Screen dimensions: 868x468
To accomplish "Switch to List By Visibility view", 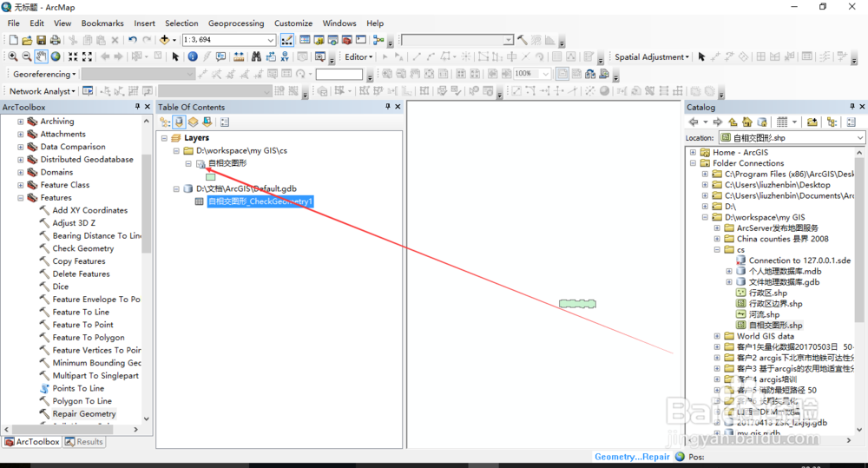I will [x=193, y=122].
